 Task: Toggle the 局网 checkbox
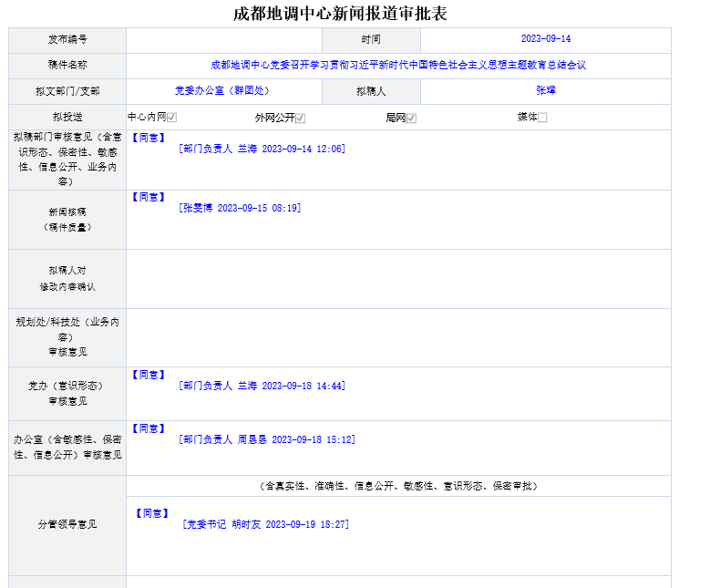click(411, 118)
